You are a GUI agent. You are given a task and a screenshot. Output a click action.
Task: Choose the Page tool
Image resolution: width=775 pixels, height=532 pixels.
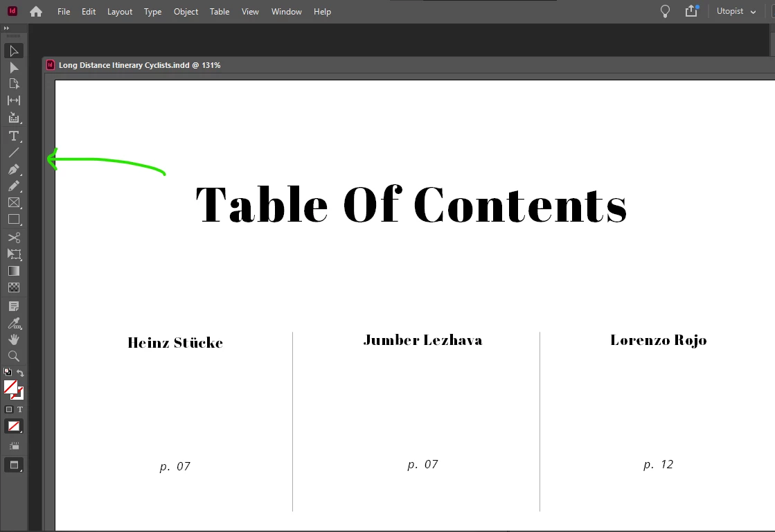pos(14,84)
